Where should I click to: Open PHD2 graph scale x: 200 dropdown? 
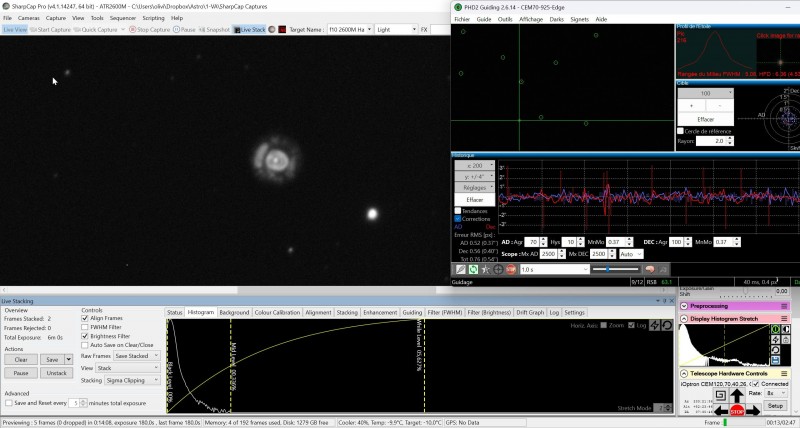(x=474, y=165)
